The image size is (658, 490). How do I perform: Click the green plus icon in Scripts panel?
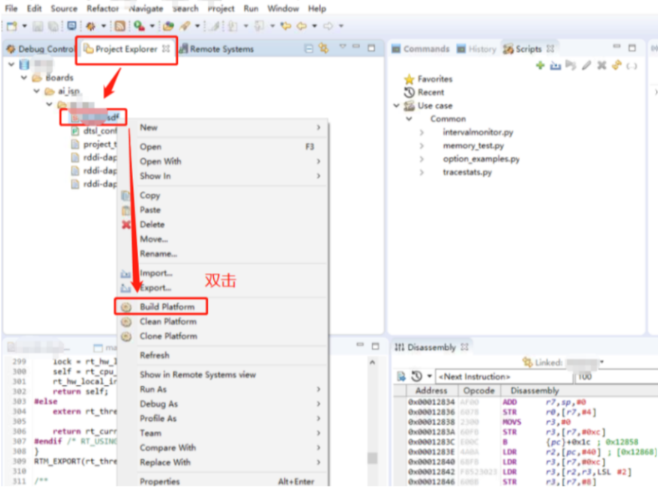pyautogui.click(x=540, y=65)
